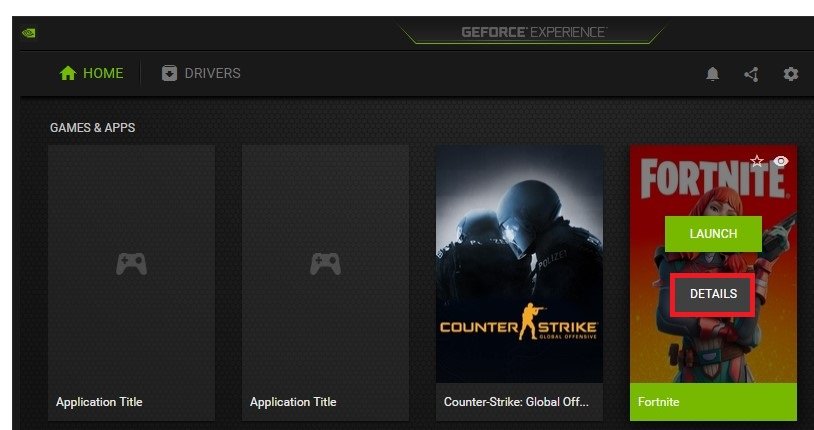The image size is (814, 430).
Task: Select the first Application Title placeholder tile
Action: (131, 283)
